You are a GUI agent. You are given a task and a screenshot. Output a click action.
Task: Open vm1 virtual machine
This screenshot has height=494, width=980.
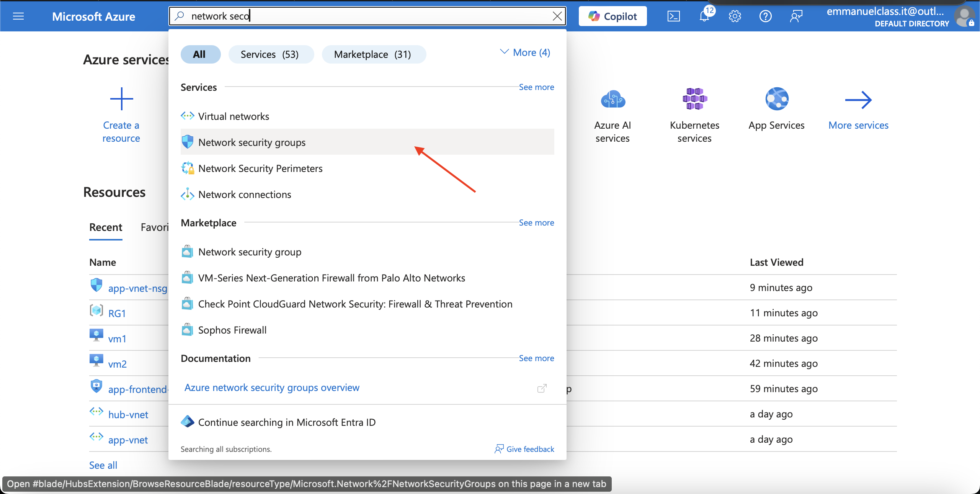tap(117, 339)
